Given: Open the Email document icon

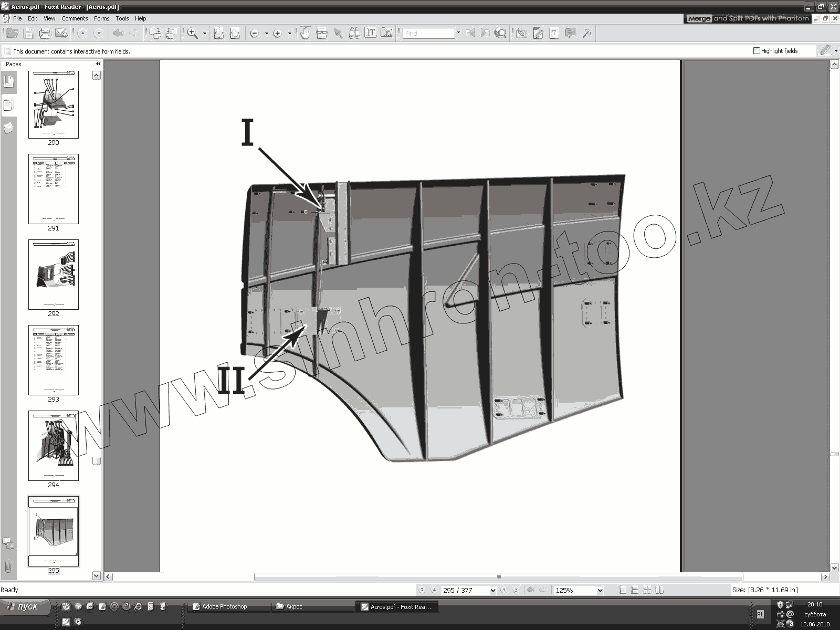Looking at the screenshot, I should click(61, 34).
